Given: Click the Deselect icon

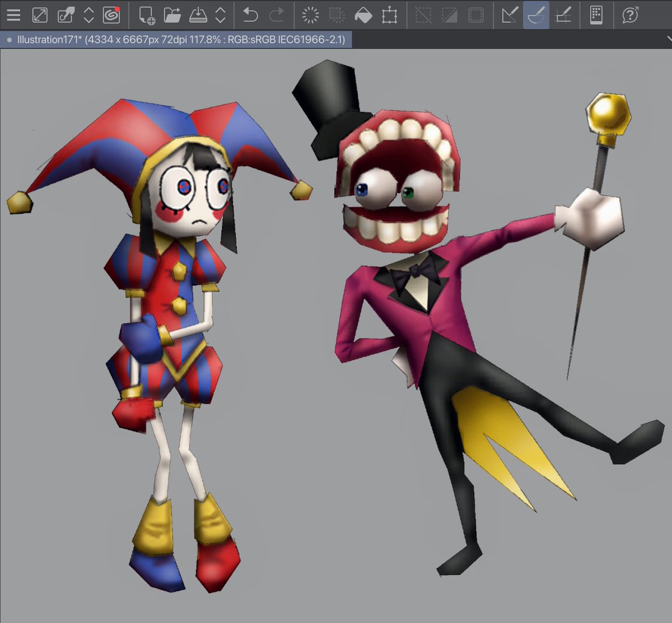Looking at the screenshot, I should coord(423,15).
